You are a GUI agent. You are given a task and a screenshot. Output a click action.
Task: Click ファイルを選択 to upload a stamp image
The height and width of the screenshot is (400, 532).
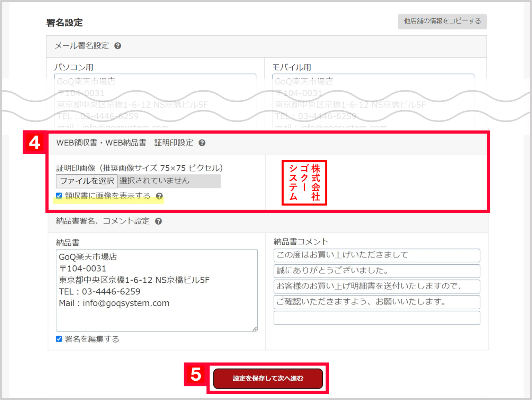pos(86,181)
